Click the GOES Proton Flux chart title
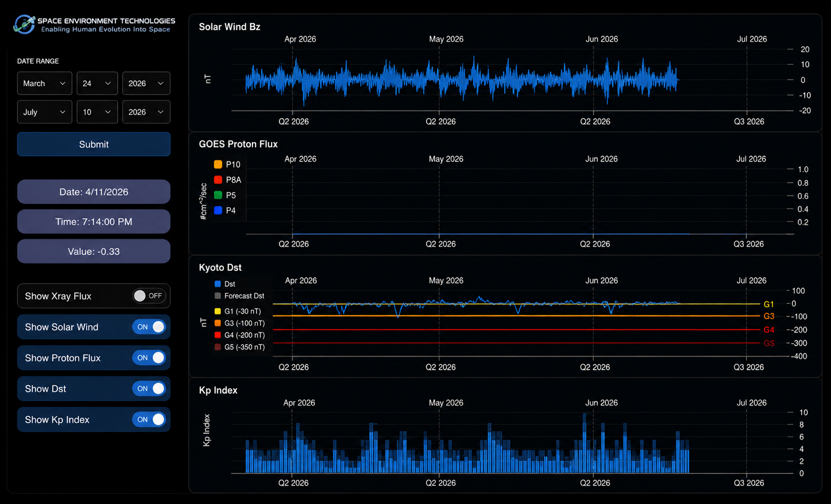Screen dimensions: 831x504 pos(238,144)
